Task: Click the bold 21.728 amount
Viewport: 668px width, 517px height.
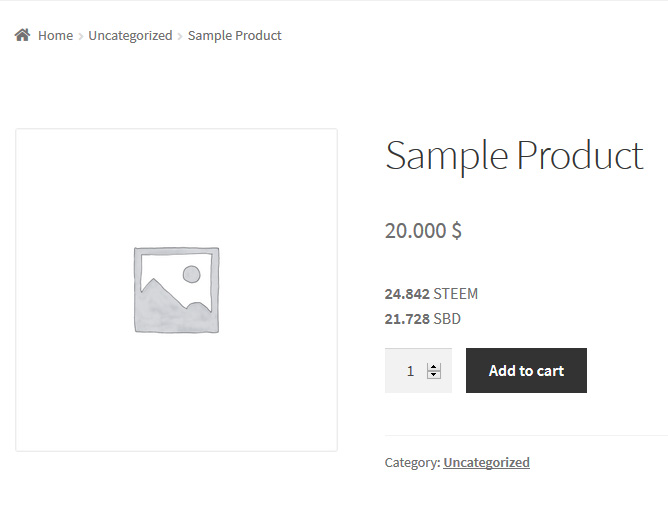Action: (407, 319)
